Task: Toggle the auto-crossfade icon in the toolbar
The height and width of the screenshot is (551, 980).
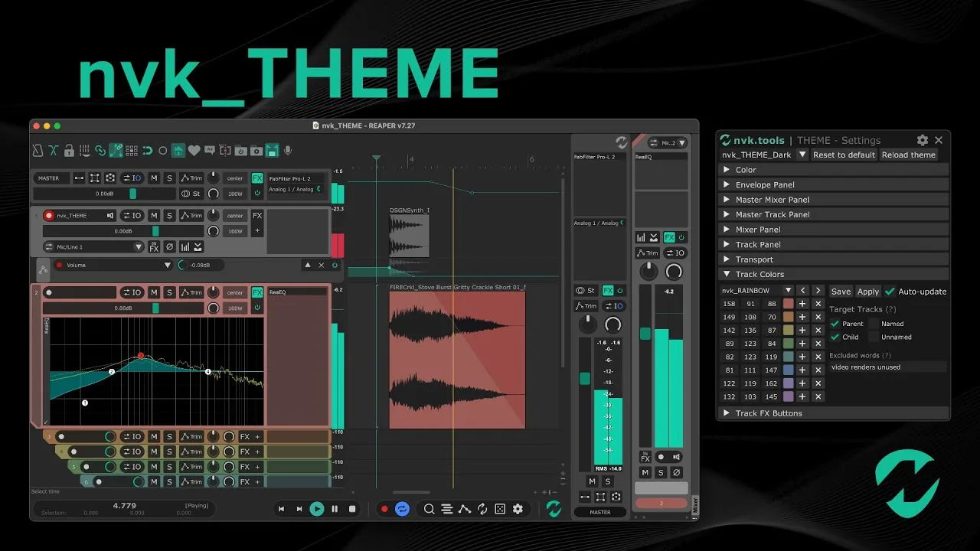Action: pyautogui.click(x=54, y=150)
